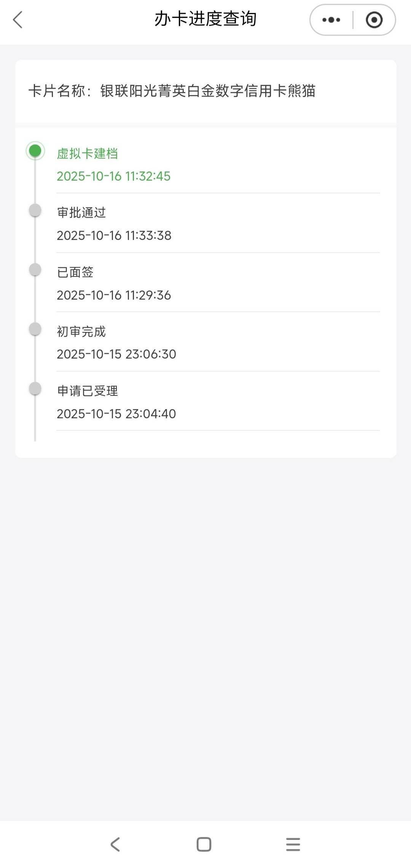Tap the gray dot beside 申请已受理
The width and height of the screenshot is (411, 868).
[35, 388]
